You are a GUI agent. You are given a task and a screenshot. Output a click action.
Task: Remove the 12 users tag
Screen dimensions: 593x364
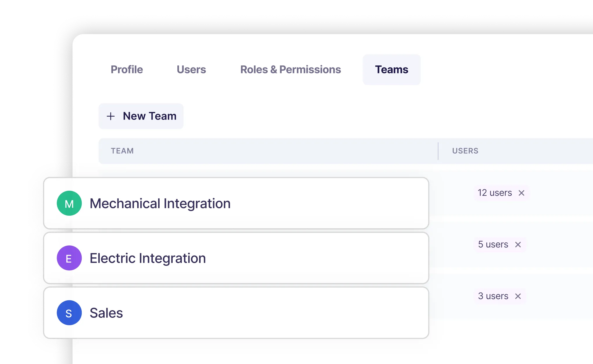point(521,193)
